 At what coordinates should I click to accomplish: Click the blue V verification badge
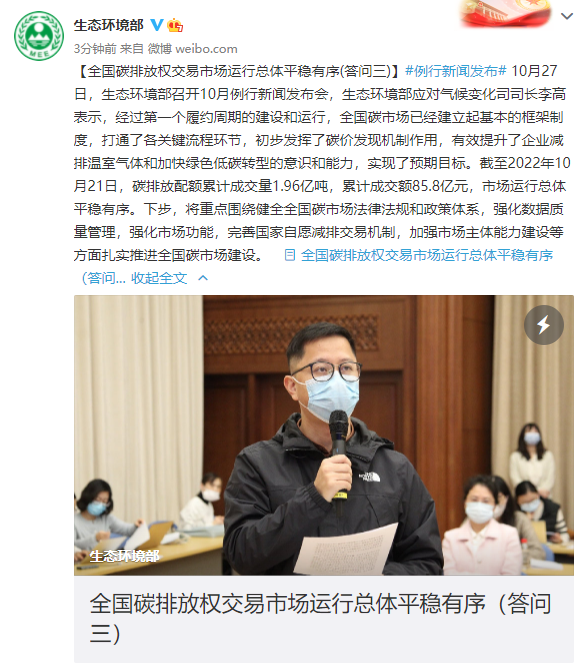157,25
